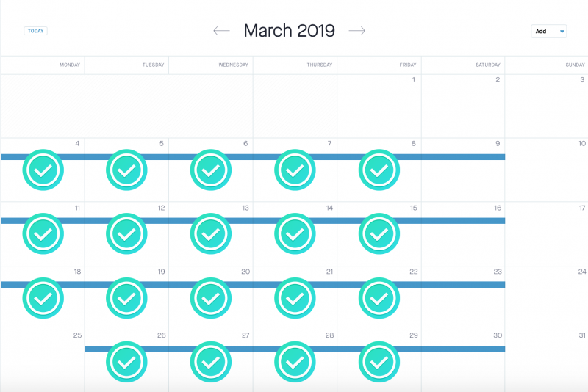588x392 pixels.
Task: Click the checkmark icon on March 4
Action: pyautogui.click(x=43, y=170)
